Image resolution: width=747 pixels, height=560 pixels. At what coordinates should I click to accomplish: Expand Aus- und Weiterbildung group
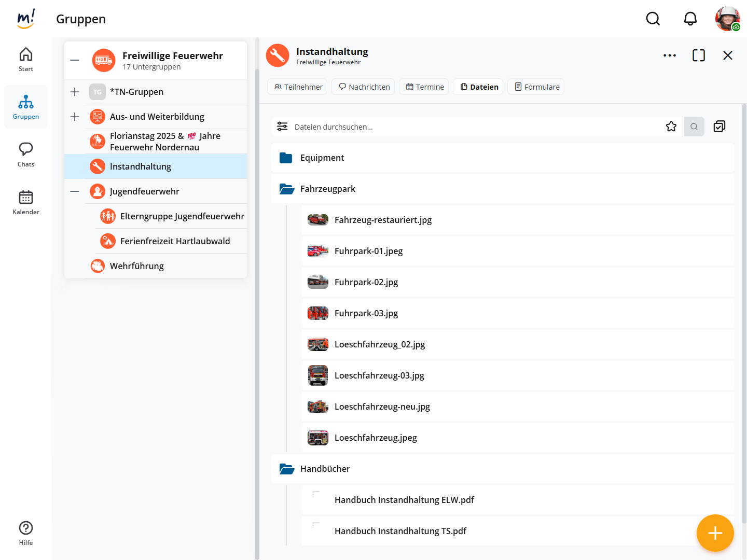pyautogui.click(x=75, y=117)
